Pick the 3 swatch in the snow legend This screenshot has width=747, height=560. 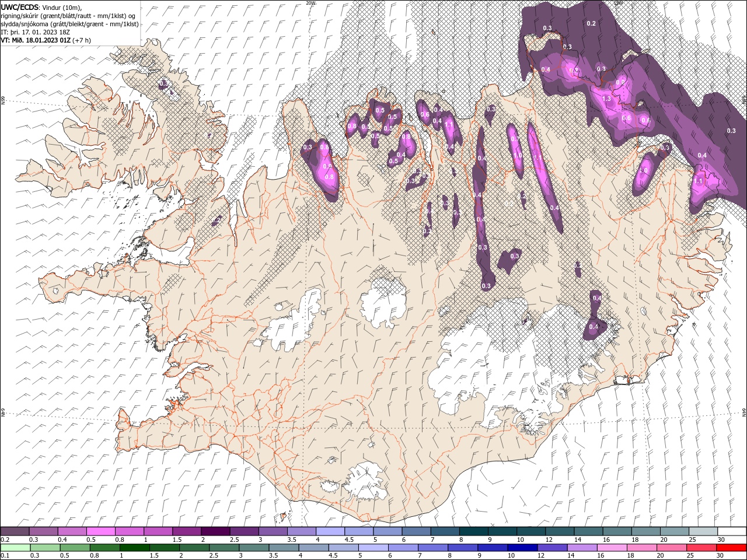[x=273, y=531]
